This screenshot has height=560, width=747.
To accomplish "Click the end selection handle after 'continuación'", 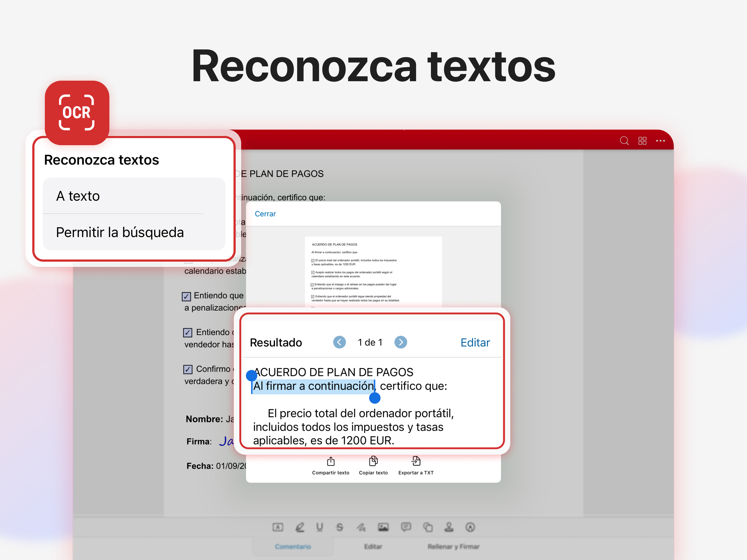I will 375,398.
